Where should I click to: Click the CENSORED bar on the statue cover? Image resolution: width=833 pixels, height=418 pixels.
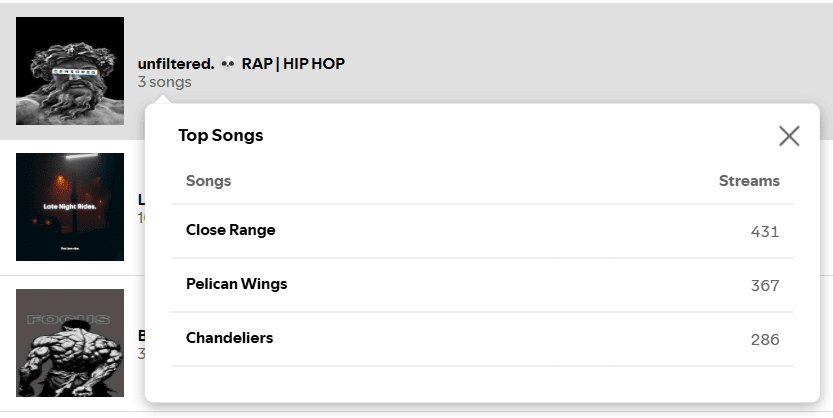pos(74,71)
